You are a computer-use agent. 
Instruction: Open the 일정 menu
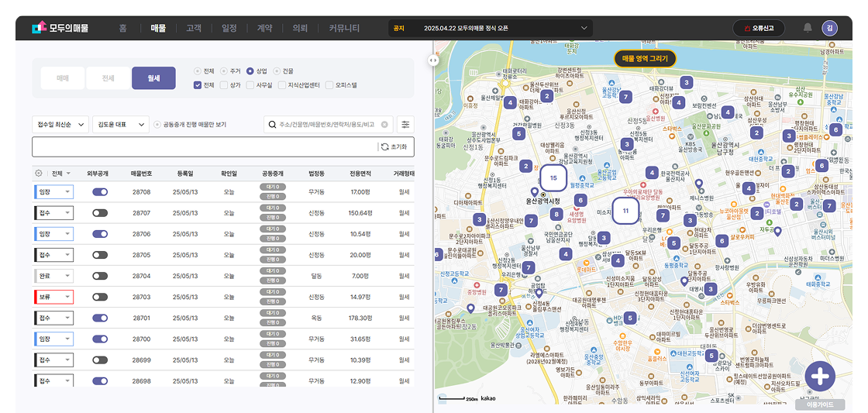(229, 28)
